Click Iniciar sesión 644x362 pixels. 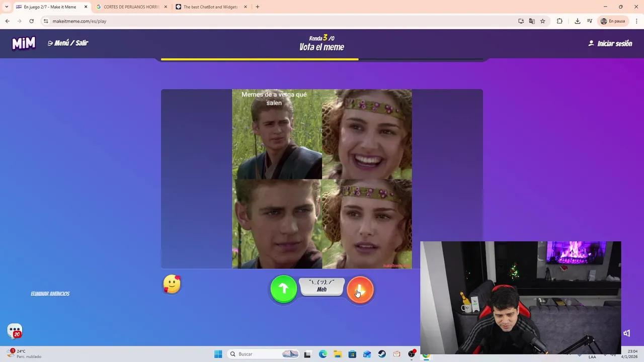[x=610, y=44]
